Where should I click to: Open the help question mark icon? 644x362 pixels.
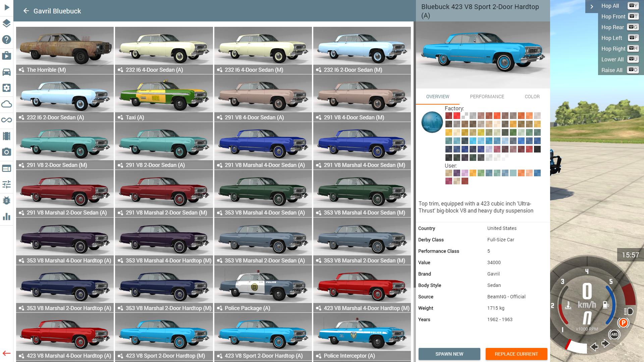[7, 40]
